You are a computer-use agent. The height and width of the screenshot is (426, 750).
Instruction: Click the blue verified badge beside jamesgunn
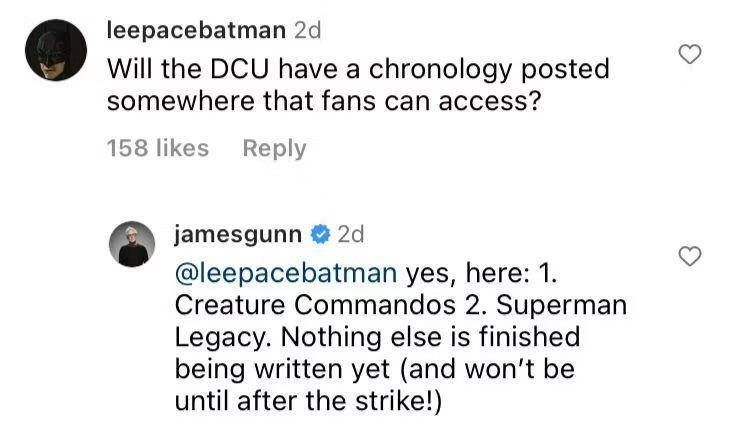320,234
